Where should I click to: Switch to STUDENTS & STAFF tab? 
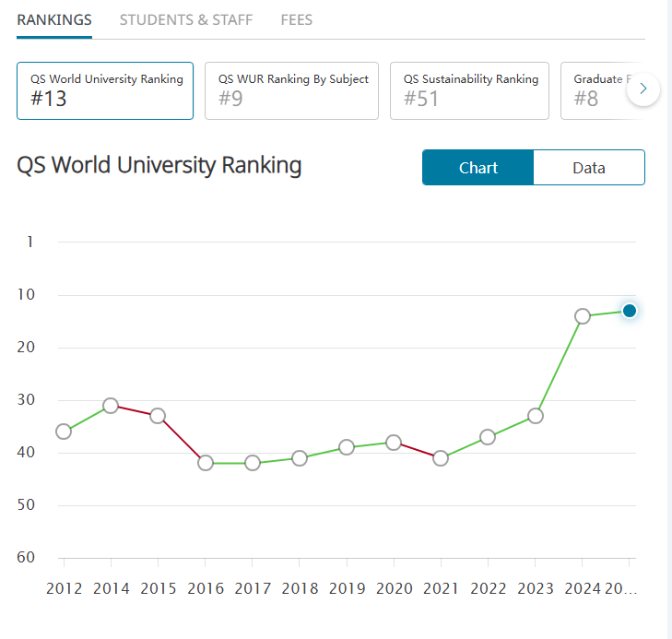(x=186, y=20)
